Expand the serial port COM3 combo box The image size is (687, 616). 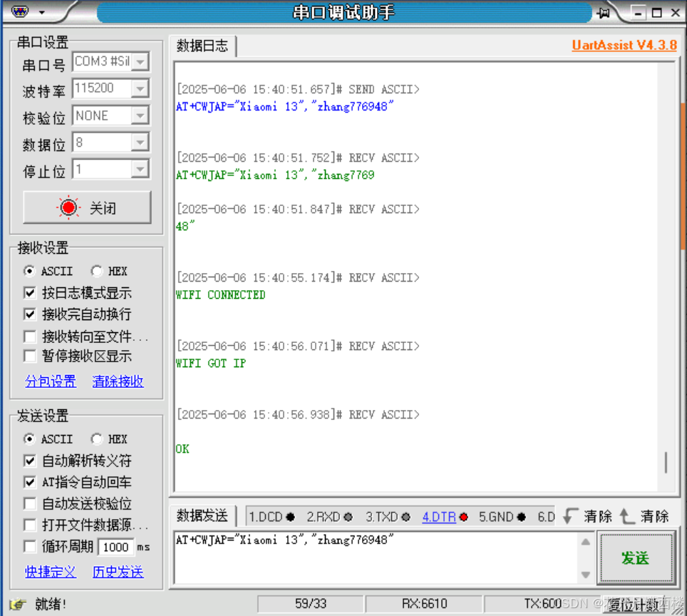(140, 62)
